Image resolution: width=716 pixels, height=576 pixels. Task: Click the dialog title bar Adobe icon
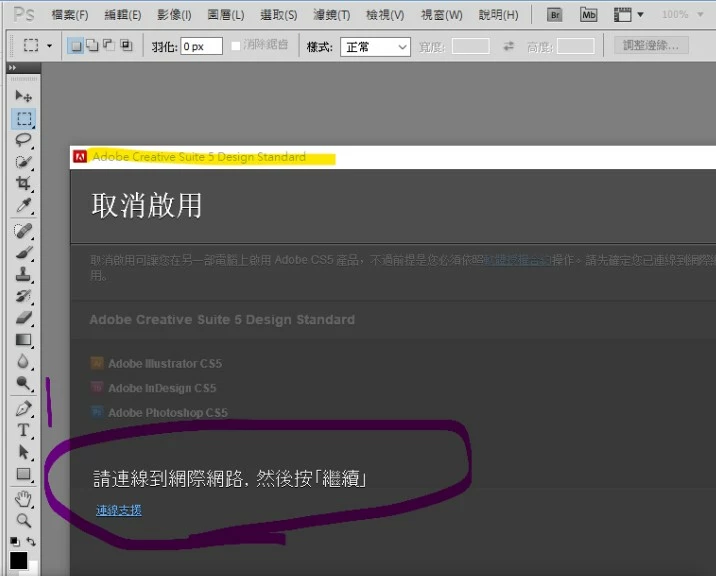point(80,157)
